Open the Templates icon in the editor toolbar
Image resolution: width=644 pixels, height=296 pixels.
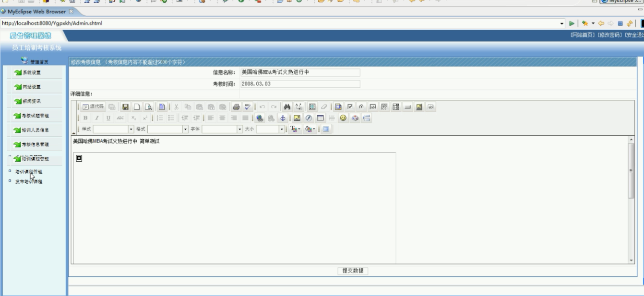(x=162, y=107)
